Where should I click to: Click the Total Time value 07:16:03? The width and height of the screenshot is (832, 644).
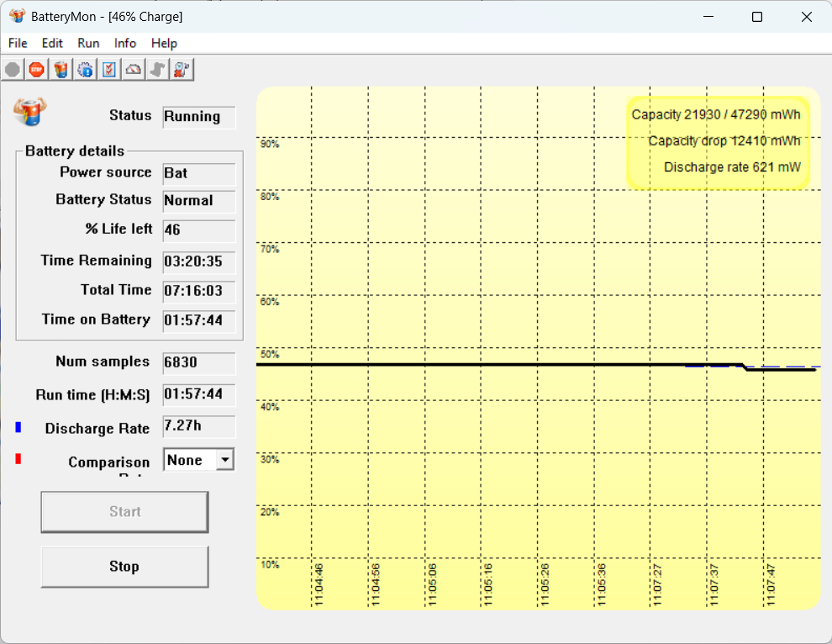(193, 291)
